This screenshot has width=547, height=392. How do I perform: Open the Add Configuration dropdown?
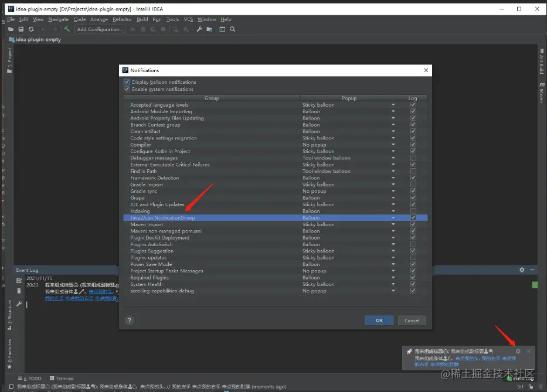100,29
